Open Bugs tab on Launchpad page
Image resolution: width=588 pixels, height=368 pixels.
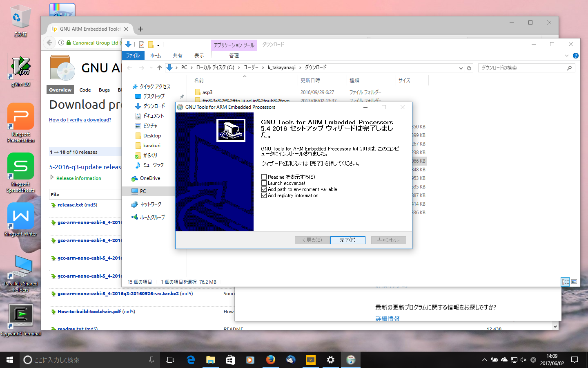click(104, 90)
